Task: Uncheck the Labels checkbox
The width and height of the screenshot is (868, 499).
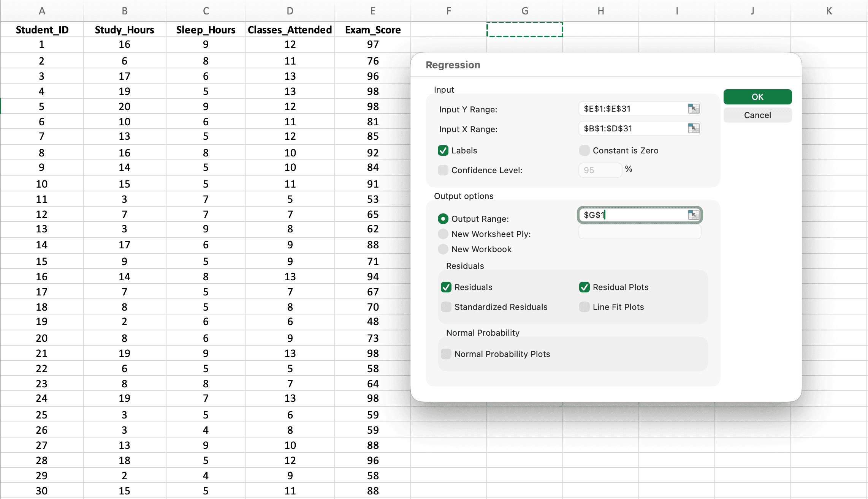Action: click(x=443, y=150)
